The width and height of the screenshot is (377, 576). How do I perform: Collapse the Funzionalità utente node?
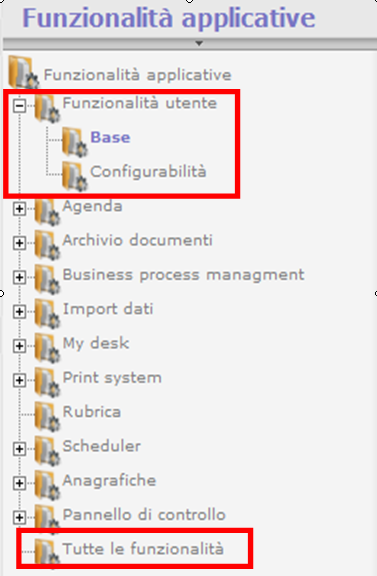coord(19,106)
